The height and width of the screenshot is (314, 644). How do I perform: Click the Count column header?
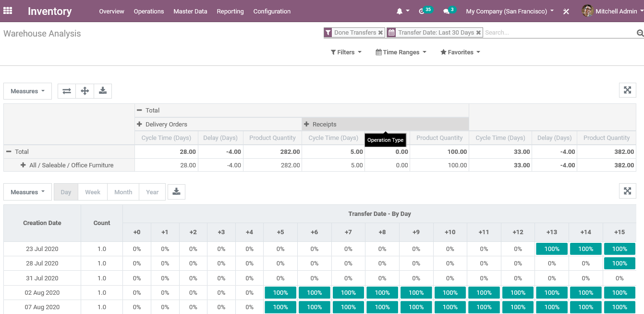pyautogui.click(x=102, y=223)
